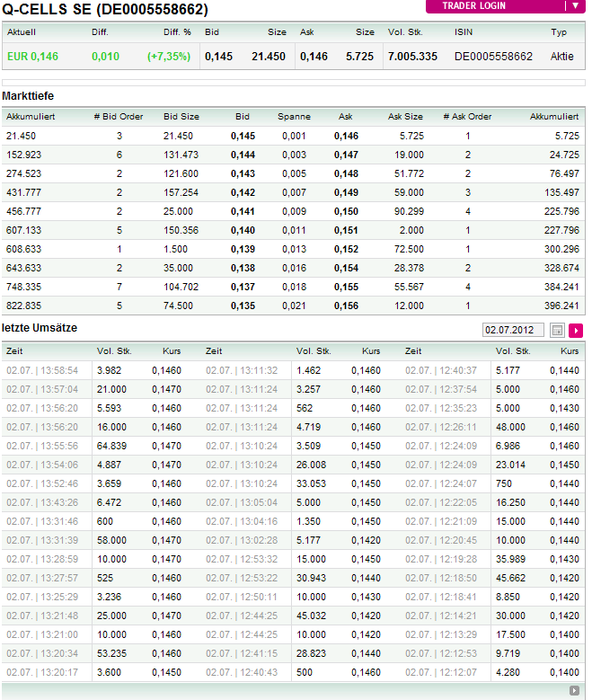The width and height of the screenshot is (592, 700).
Task: Click the ISIN value DE0005558662
Action: click(493, 56)
